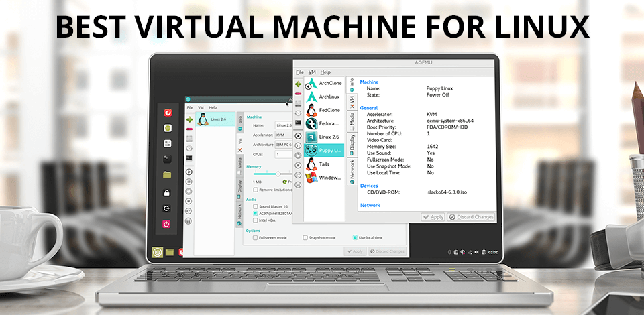Open red Vivaldi browser icon in left dock
This screenshot has width=644, height=315.
(167, 113)
